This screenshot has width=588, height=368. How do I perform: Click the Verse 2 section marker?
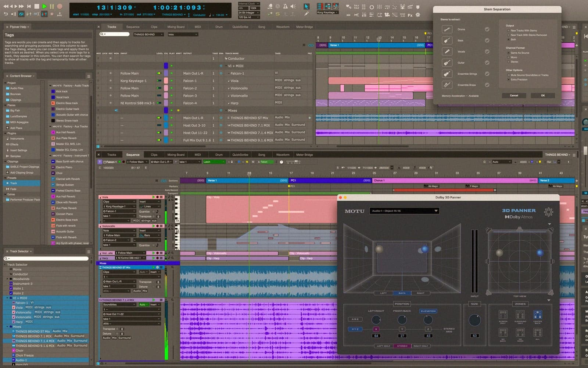pos(556,180)
